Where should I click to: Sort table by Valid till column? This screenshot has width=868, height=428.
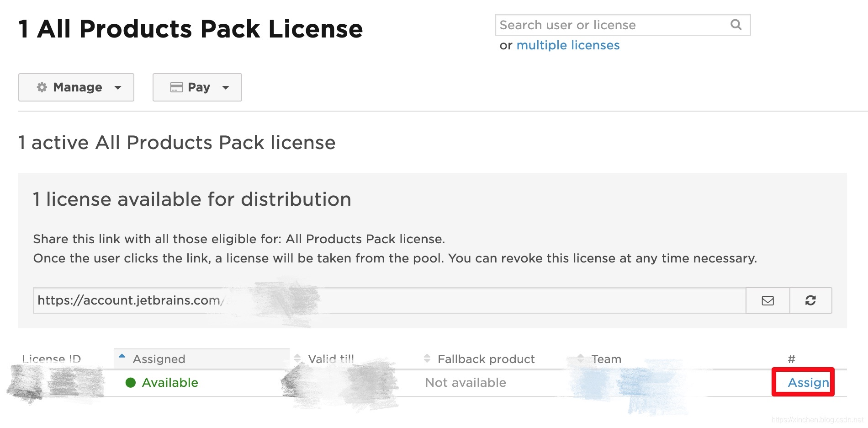click(x=331, y=359)
